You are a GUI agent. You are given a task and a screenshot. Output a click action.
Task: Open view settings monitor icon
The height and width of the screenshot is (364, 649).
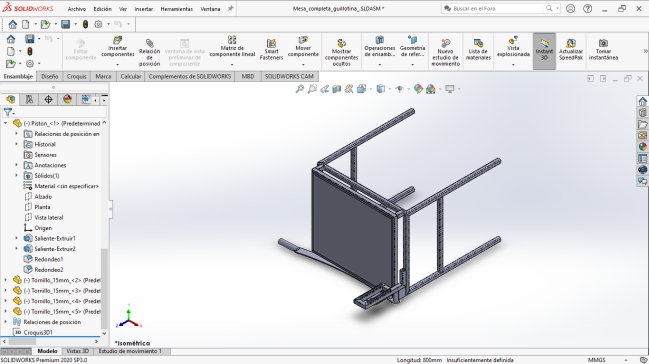449,89
